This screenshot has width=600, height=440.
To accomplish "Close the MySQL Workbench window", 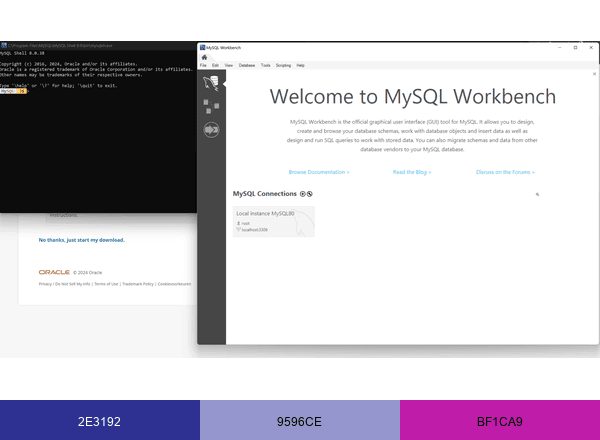I will (x=591, y=47).
